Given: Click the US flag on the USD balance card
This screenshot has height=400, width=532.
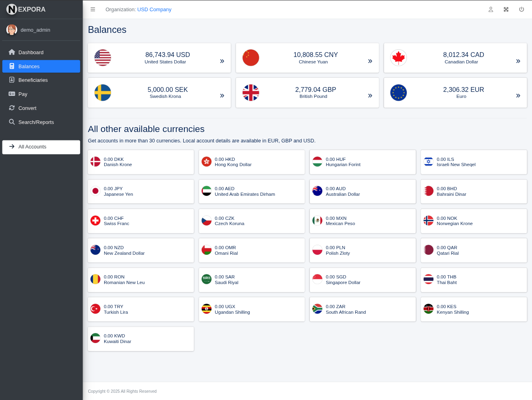Looking at the screenshot, I should [103, 57].
